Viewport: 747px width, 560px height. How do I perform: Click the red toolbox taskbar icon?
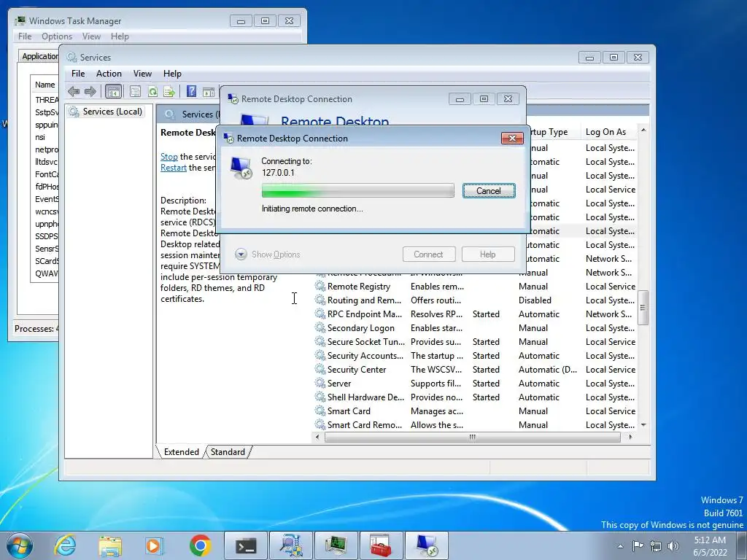click(x=381, y=545)
